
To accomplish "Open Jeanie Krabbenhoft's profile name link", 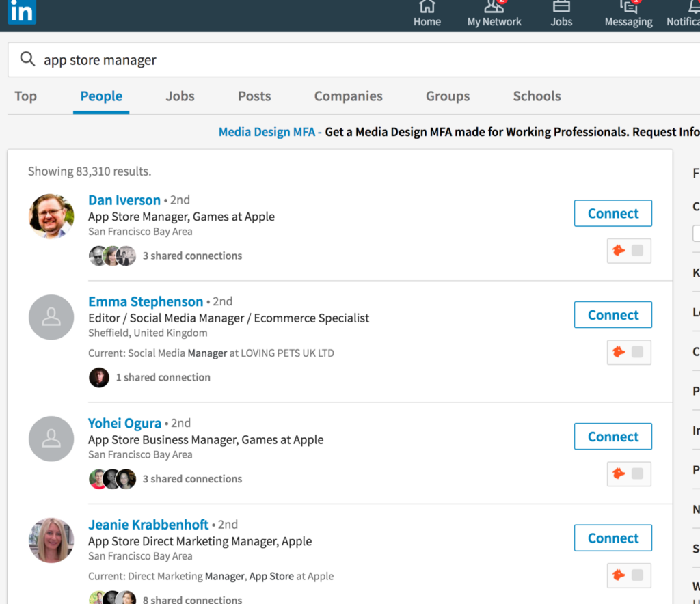I will [148, 525].
